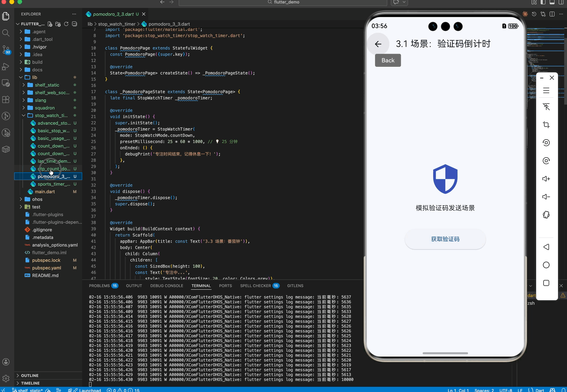Click New Folder icon in Explorer header
567x392 pixels.
point(58,24)
